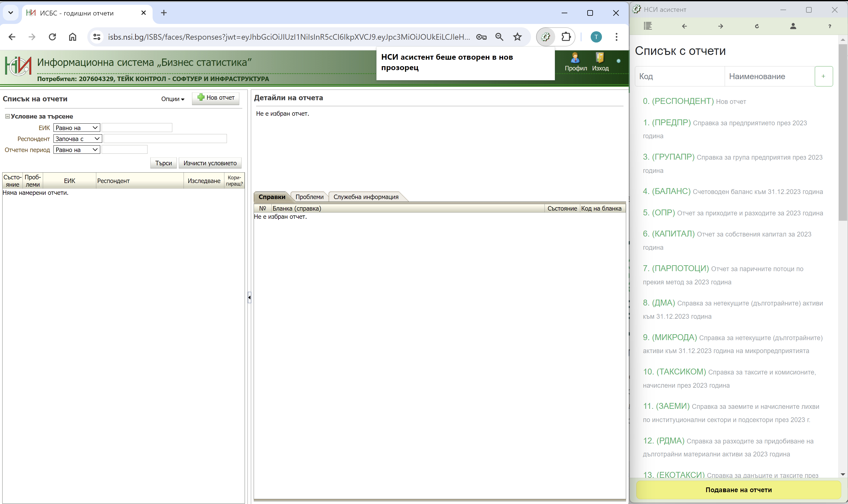Click the NSI assistant extension icon
This screenshot has height=504, width=848.
point(545,37)
